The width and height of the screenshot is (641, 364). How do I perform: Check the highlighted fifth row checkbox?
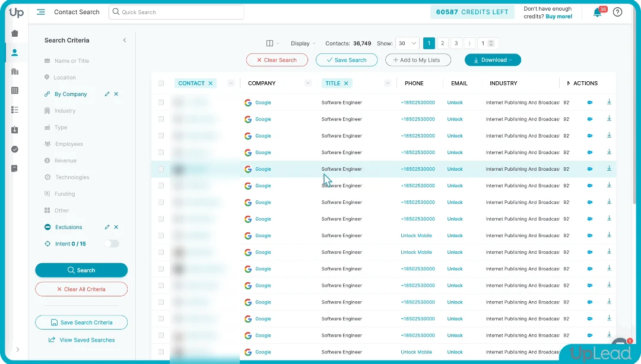pyautogui.click(x=161, y=169)
